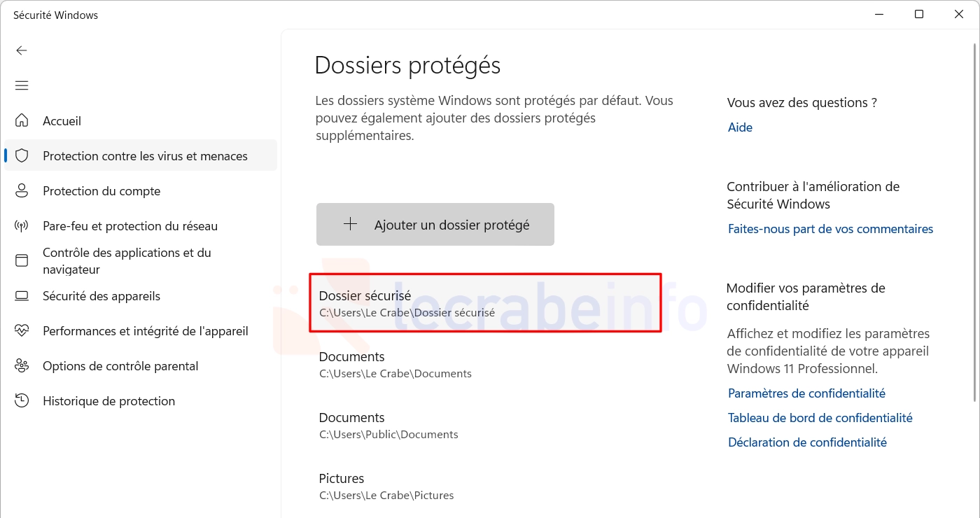This screenshot has height=518, width=980.
Task: Click the account protection person icon
Action: (x=22, y=190)
